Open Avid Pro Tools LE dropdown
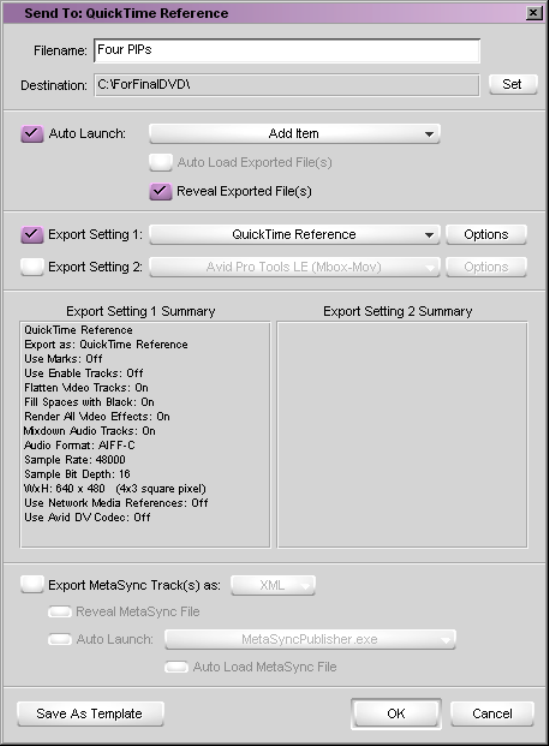Viewport: 549px width, 746px height. [x=294, y=267]
